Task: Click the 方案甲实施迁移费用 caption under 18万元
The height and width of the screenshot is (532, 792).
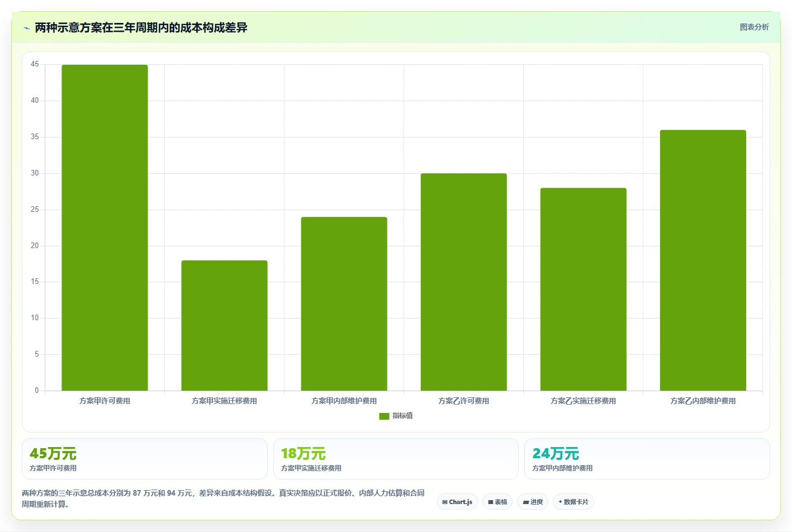Action: point(311,468)
